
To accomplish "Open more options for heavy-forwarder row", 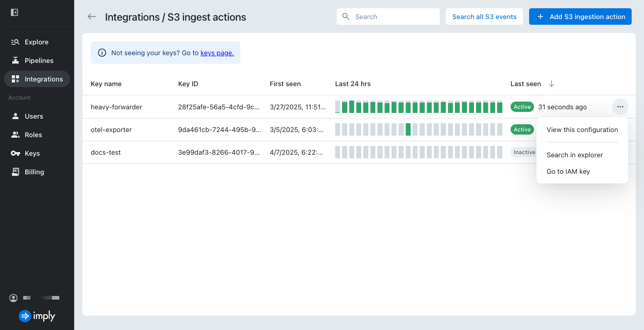I will click(620, 107).
